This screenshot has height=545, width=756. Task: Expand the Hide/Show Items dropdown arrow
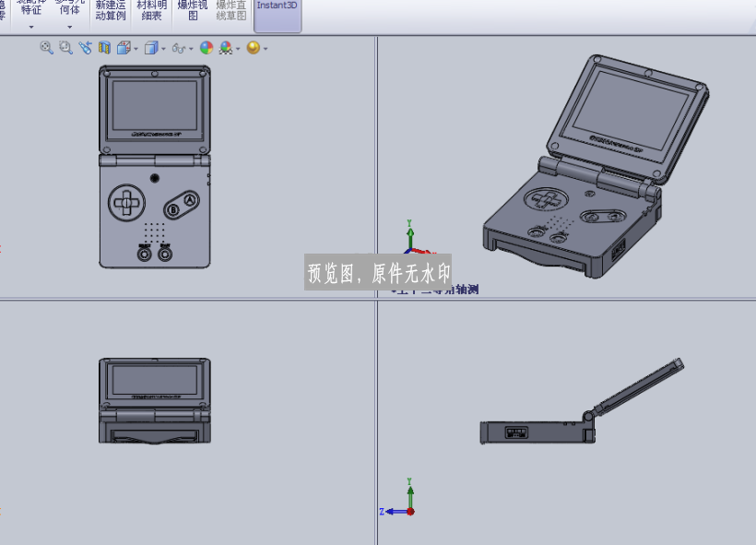point(191,49)
